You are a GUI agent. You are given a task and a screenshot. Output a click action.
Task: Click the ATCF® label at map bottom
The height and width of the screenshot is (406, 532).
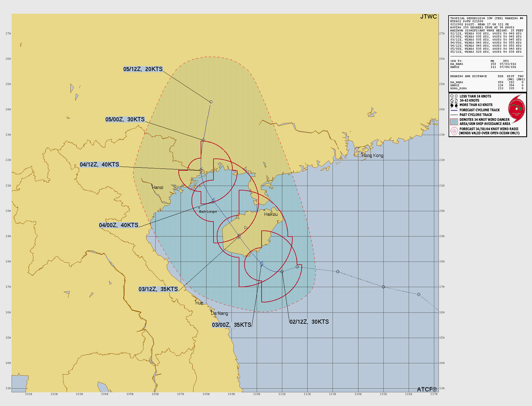coord(427,390)
